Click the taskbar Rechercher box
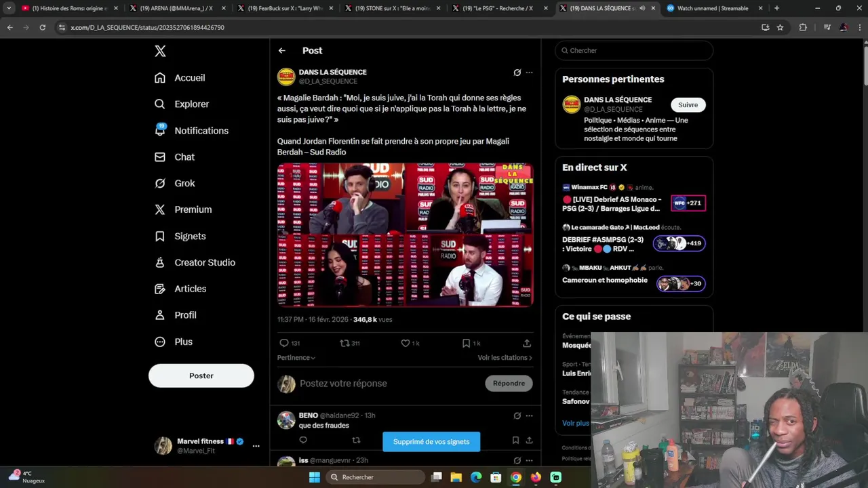868x488 pixels. point(375,477)
